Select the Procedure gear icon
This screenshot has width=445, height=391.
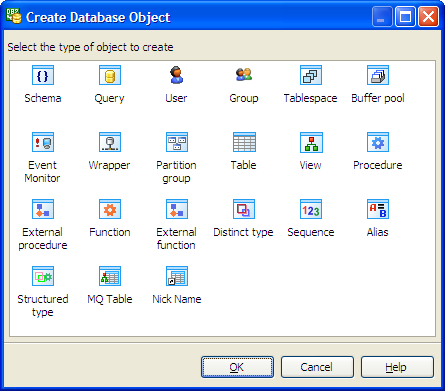point(378,142)
